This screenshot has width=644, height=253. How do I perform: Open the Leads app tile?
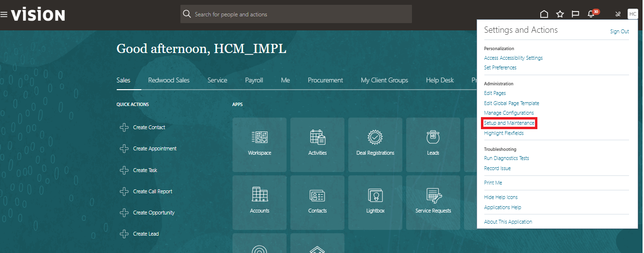point(433,144)
